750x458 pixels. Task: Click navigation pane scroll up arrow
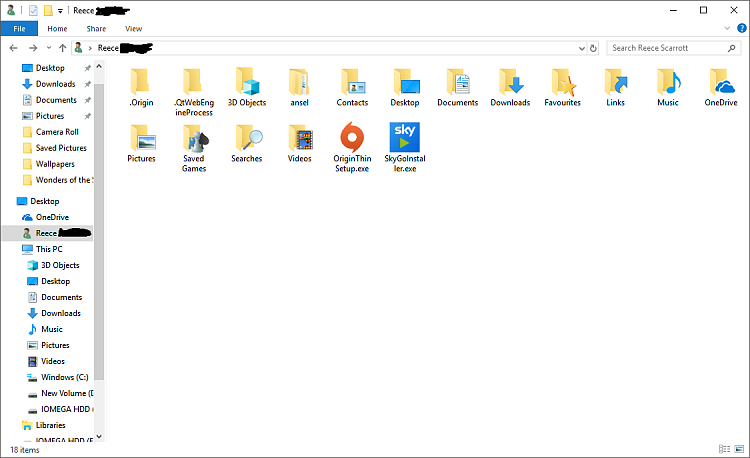click(x=99, y=66)
